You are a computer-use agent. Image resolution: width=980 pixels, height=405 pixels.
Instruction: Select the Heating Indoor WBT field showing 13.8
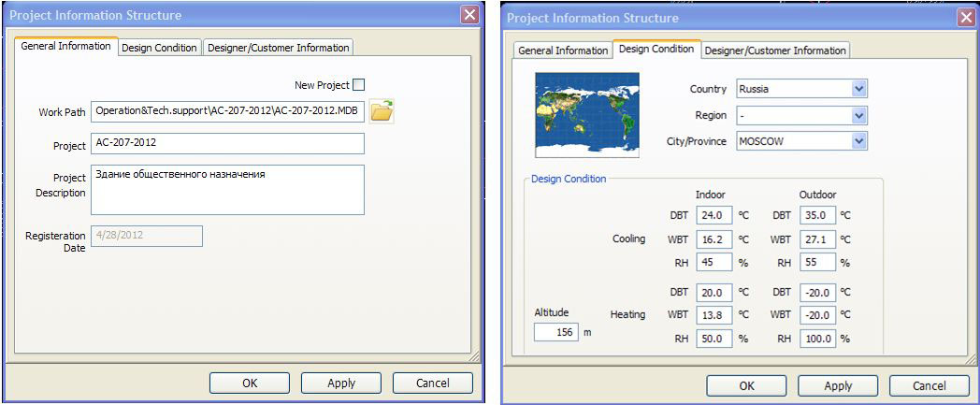tap(715, 314)
